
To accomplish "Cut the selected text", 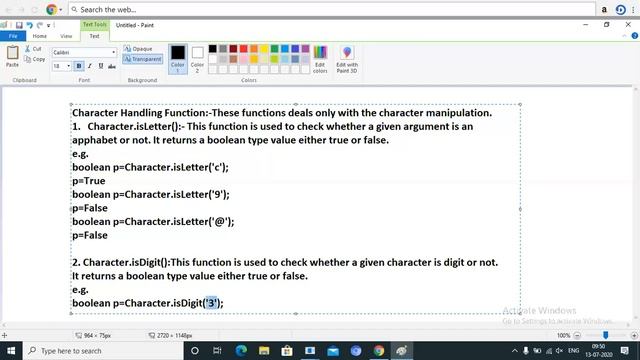I will (x=33, y=49).
